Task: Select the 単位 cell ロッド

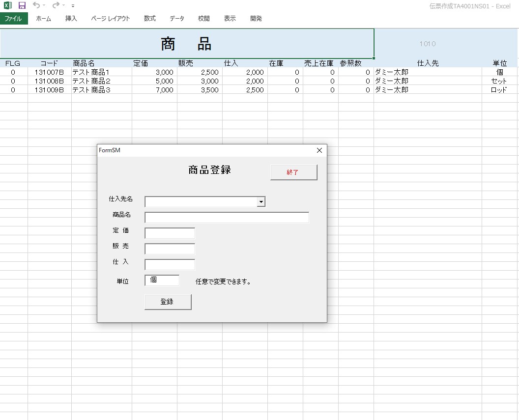Action: (500, 90)
